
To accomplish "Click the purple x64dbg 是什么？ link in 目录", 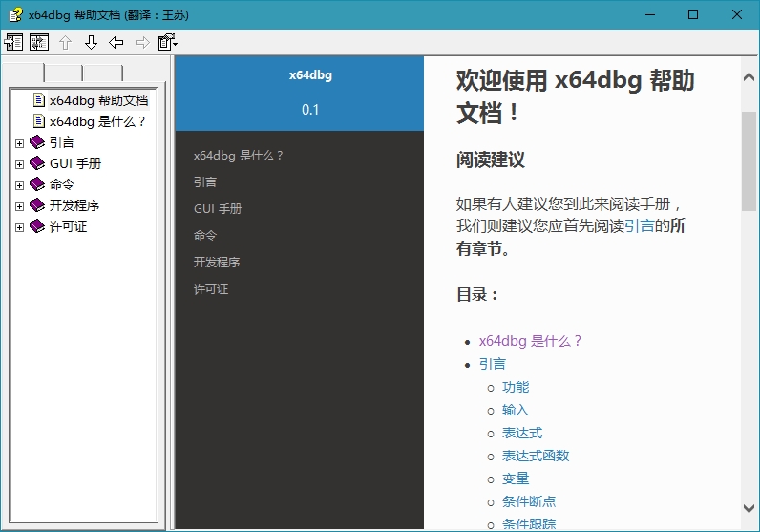I will point(530,341).
